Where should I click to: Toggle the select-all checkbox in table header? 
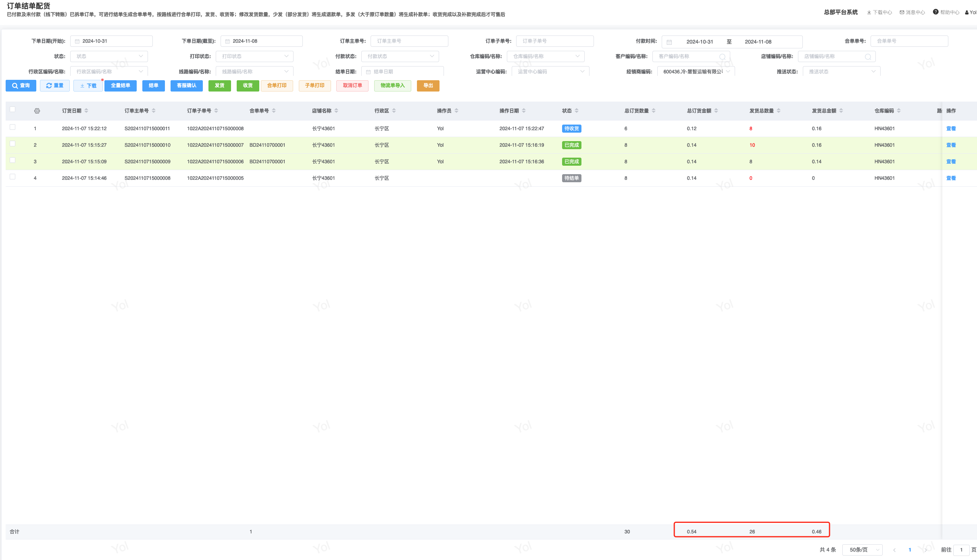click(12, 110)
